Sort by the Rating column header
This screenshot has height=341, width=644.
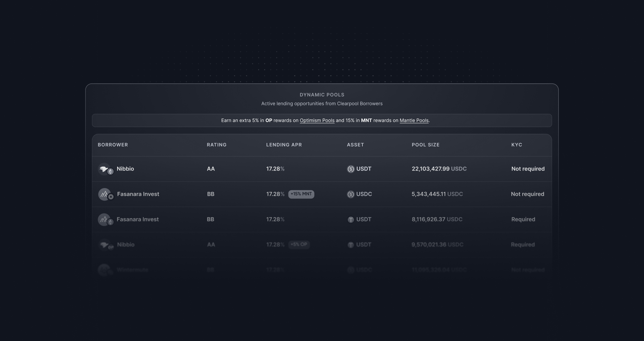[216, 145]
